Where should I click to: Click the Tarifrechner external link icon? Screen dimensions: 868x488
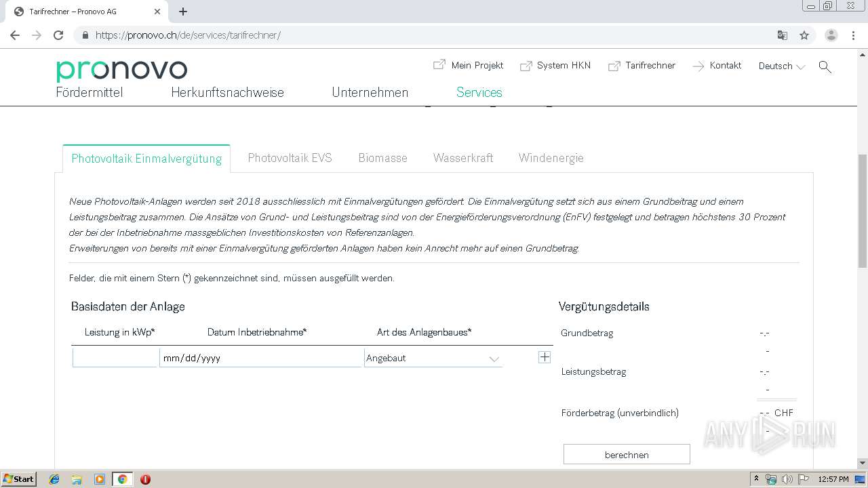click(614, 66)
